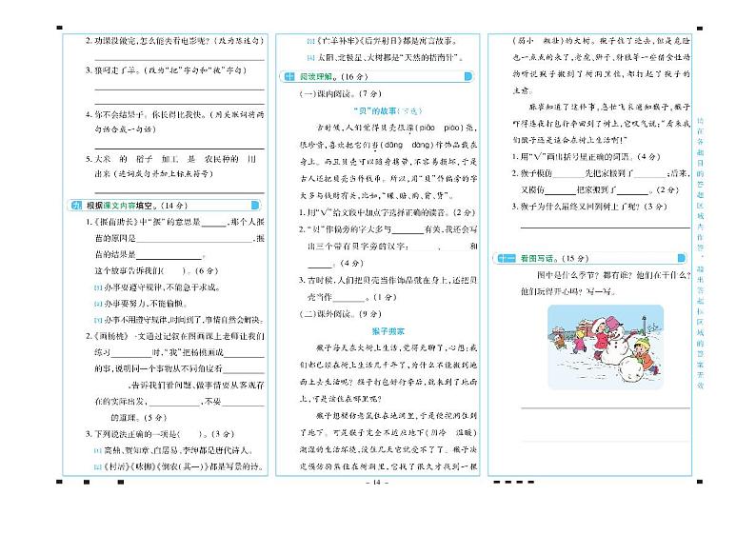Select option 办事要遵守规律,不能急于求成
Screen dimensions: 756x535
[x=157, y=287]
